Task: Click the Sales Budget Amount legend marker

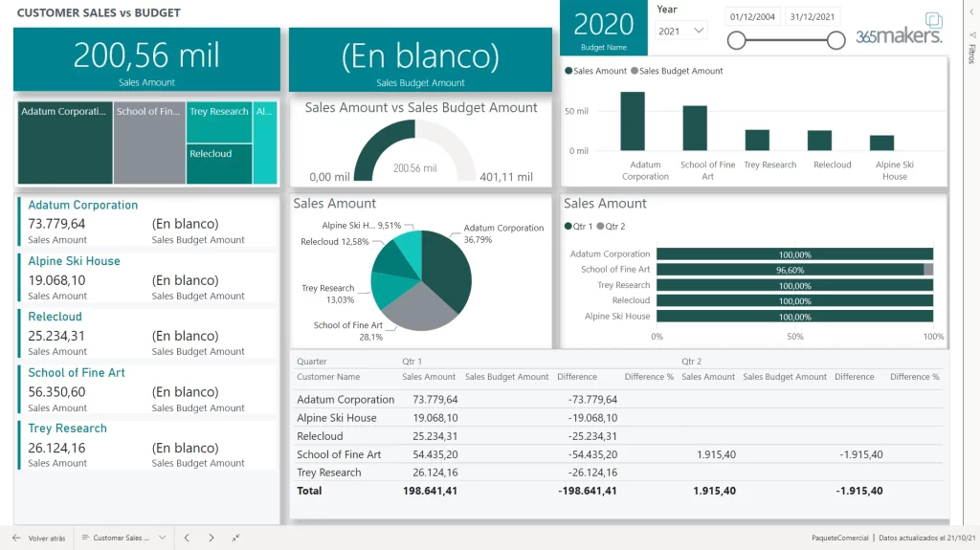Action: [635, 71]
